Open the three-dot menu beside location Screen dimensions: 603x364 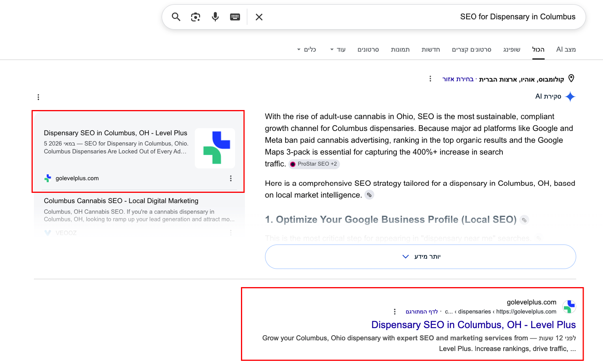[x=430, y=79]
